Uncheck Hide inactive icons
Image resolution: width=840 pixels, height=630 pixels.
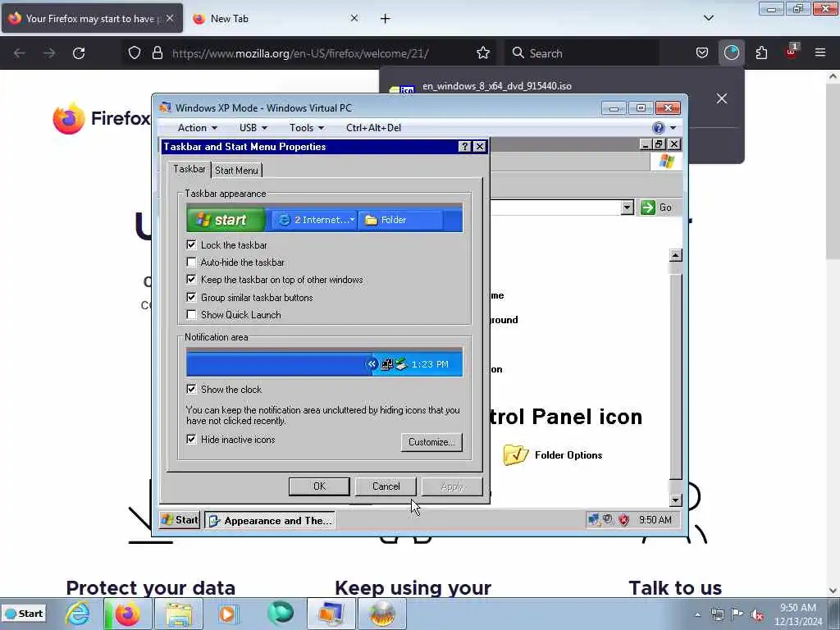(x=191, y=440)
